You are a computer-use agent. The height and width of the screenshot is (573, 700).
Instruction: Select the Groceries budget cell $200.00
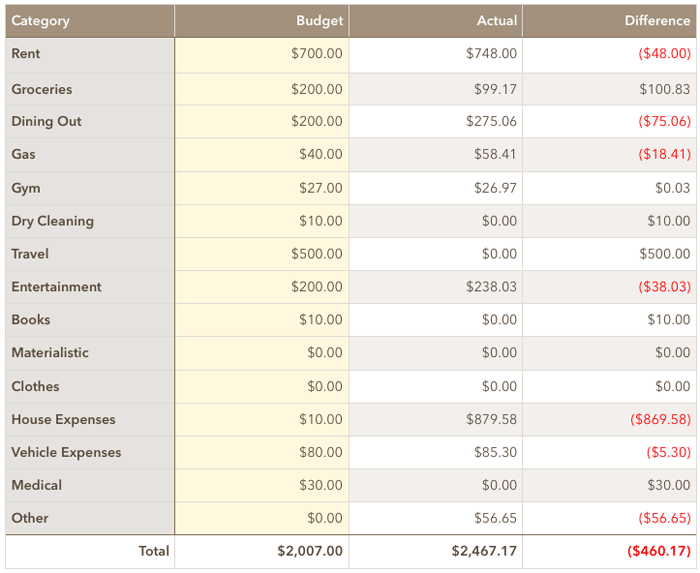tap(262, 89)
